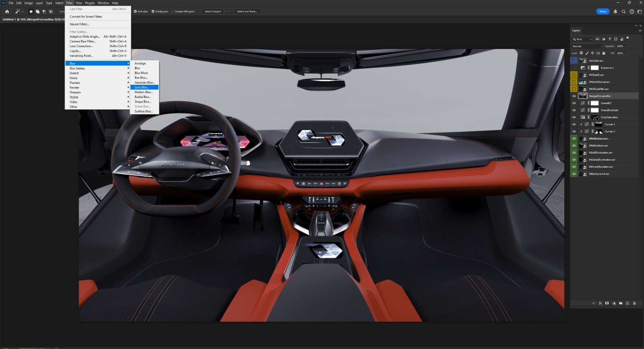Viewport: 644px width, 349px height.
Task: Open the layer blend mode Normal dropdown
Action: coord(587,46)
